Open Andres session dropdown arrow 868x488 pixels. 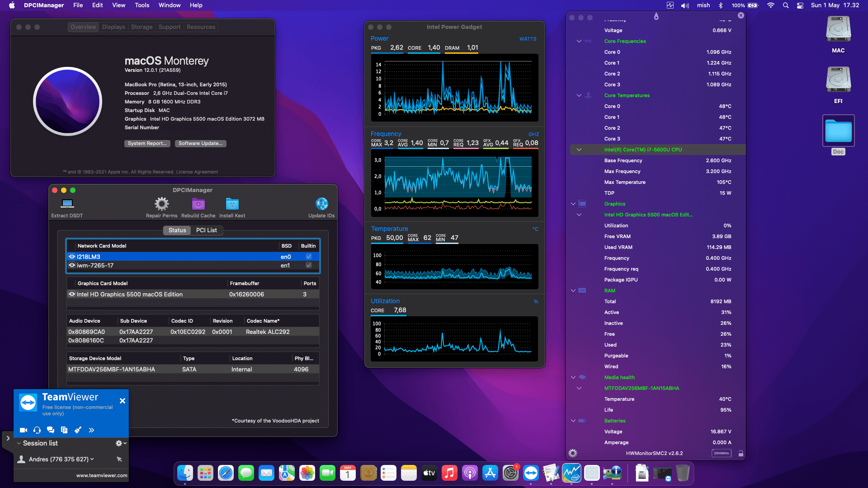(92, 459)
